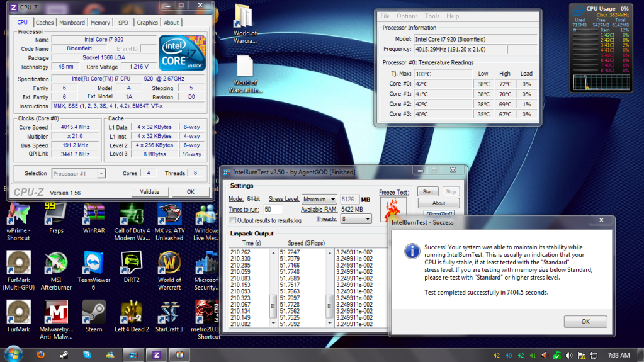Image resolution: width=644 pixels, height=362 pixels.
Task: Open Firefox from the taskbar
Action: (41, 354)
